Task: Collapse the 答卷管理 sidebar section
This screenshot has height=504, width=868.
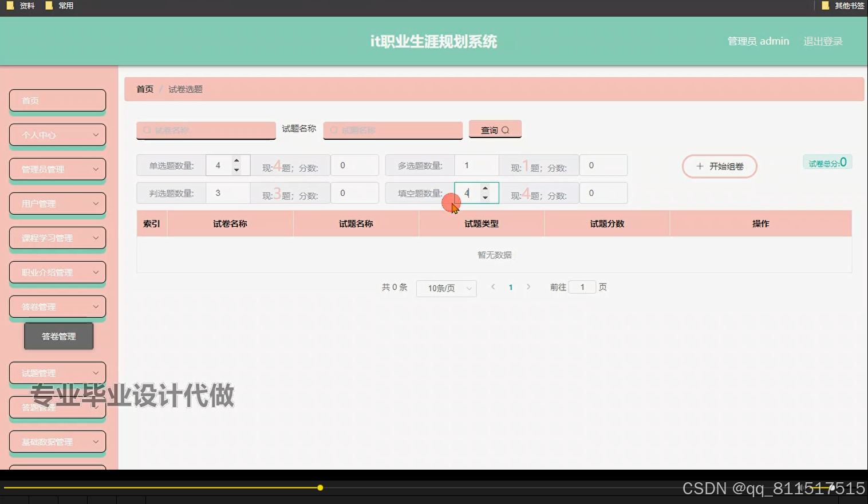Action: pyautogui.click(x=57, y=306)
